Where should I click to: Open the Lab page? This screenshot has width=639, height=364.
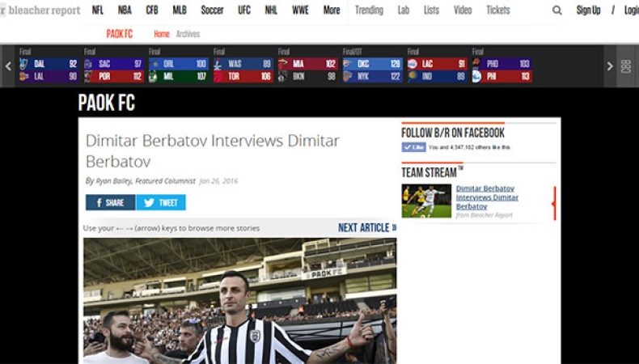[x=404, y=11]
